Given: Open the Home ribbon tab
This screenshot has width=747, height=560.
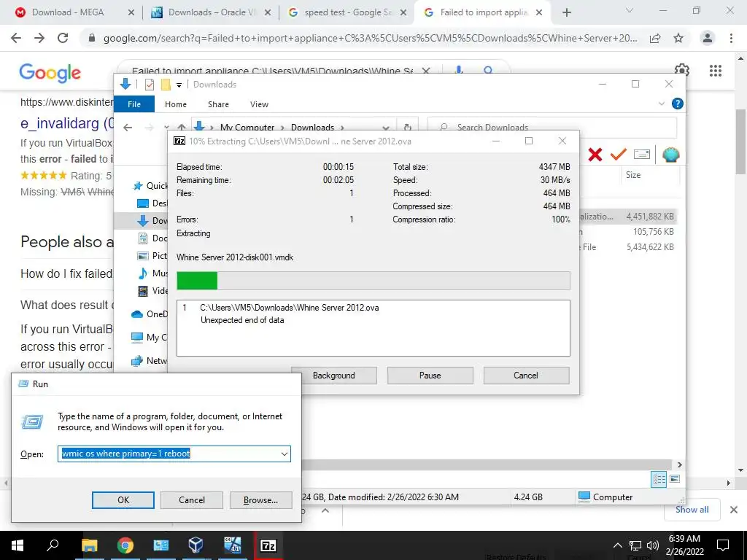Looking at the screenshot, I should (x=176, y=104).
